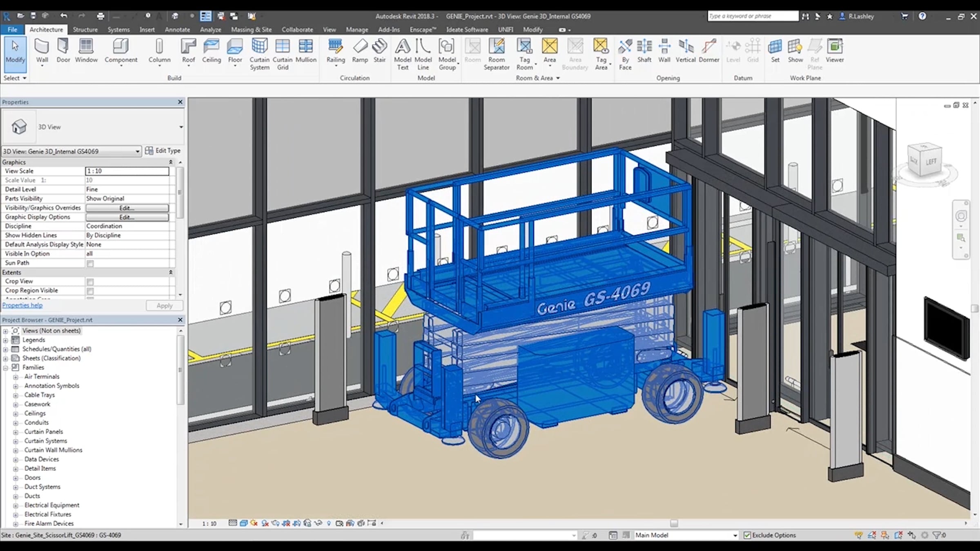
Task: Choose the Area tool
Action: [x=550, y=51]
